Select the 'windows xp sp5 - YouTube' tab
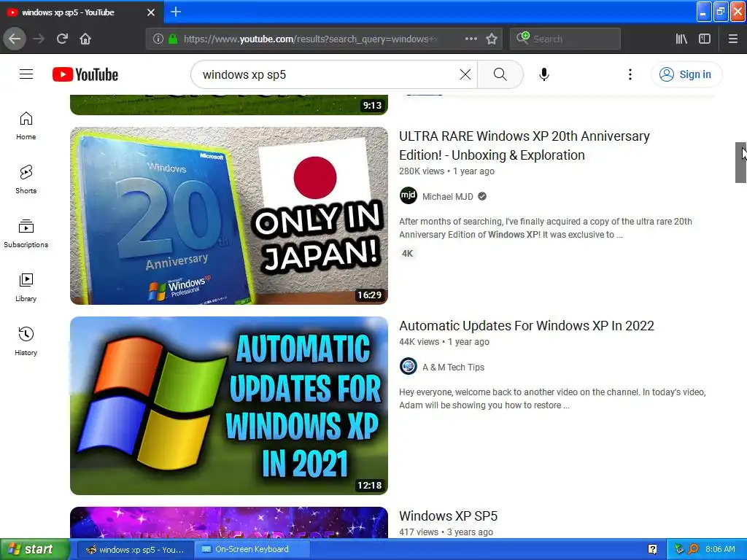 click(81, 12)
